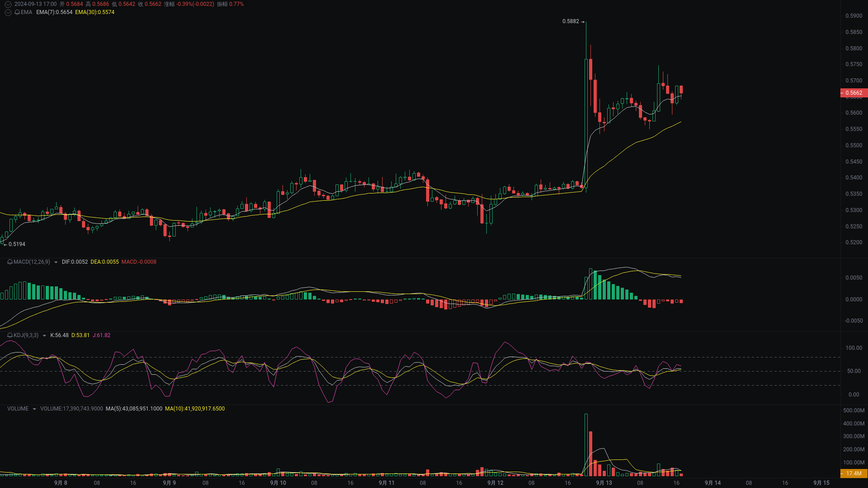This screenshot has height=488, width=868.
Task: Click the 17.4M volume value tag
Action: [855, 473]
